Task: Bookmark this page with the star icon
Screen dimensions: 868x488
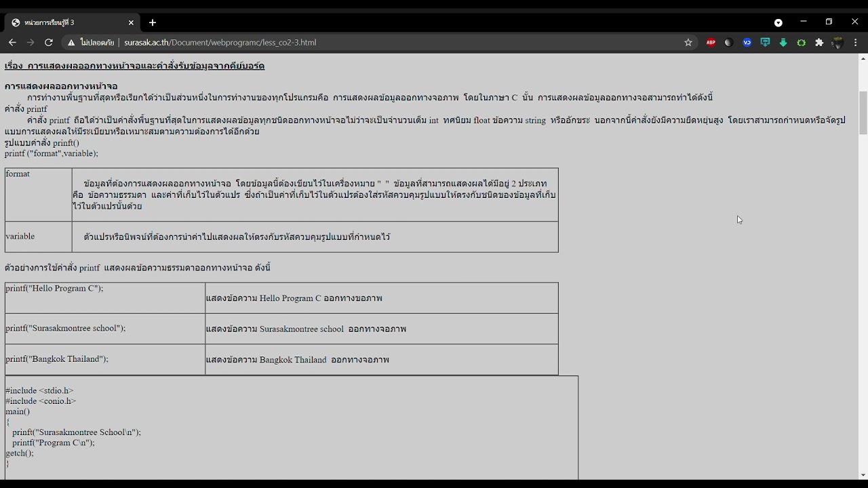Action: (x=688, y=42)
